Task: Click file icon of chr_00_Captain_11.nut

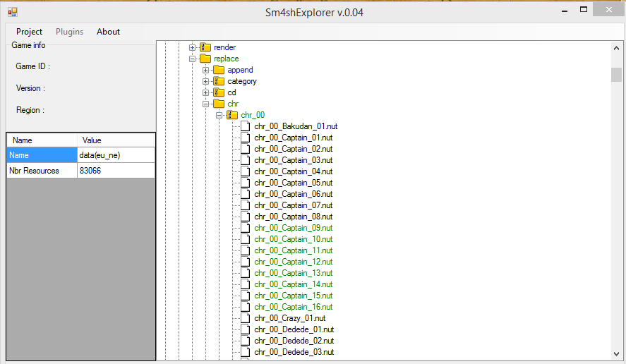Action: pyautogui.click(x=246, y=250)
